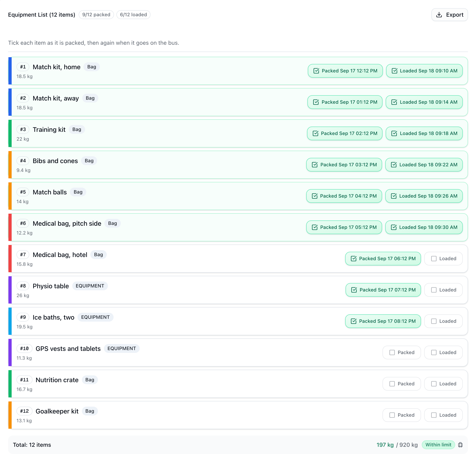The height and width of the screenshot is (457, 476).
Task: Click the Total: 12 items label
Action: coord(32,445)
